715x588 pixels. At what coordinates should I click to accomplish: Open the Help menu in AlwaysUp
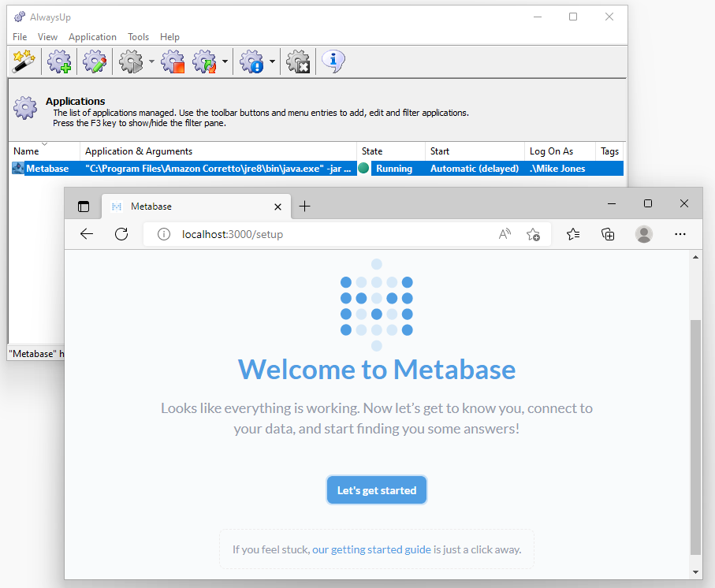tap(169, 37)
